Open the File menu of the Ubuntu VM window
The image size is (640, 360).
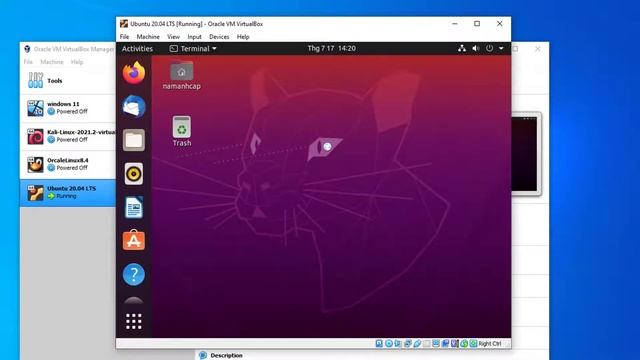click(124, 37)
